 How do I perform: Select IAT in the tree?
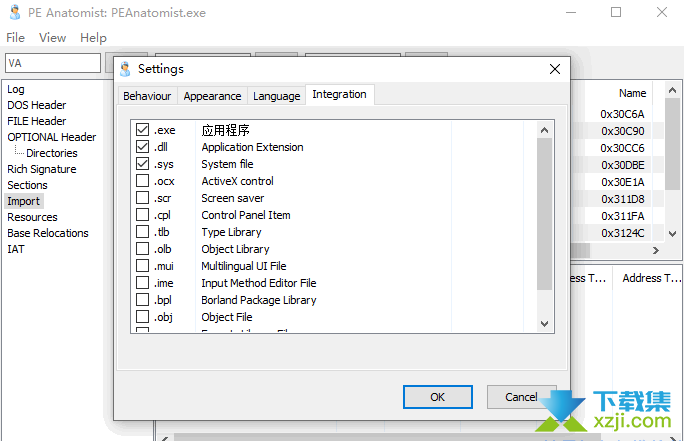16,249
